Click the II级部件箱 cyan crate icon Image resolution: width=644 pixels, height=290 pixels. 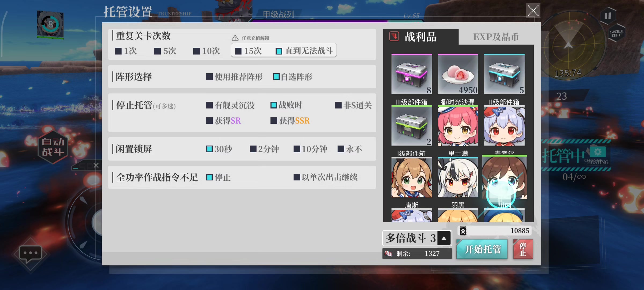(504, 74)
